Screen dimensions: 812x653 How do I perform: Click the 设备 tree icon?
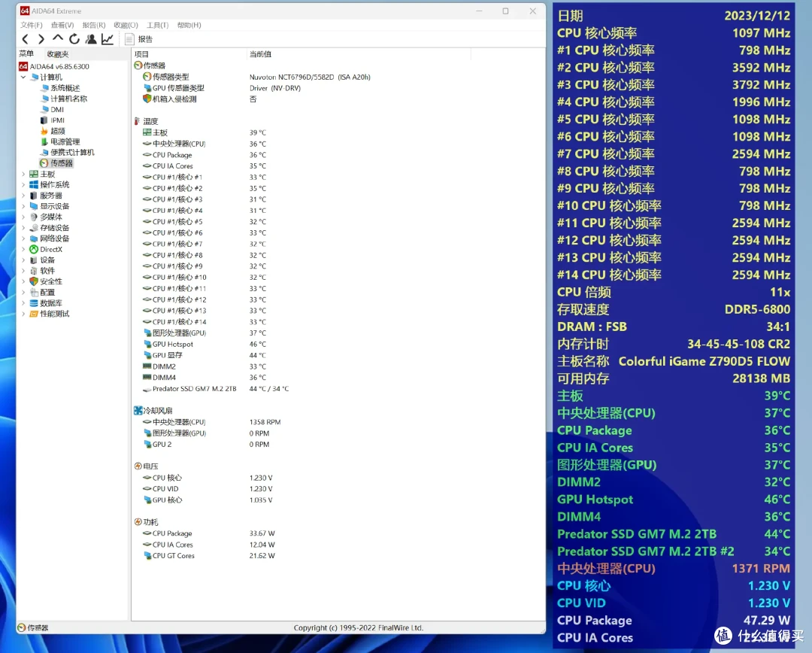point(34,260)
